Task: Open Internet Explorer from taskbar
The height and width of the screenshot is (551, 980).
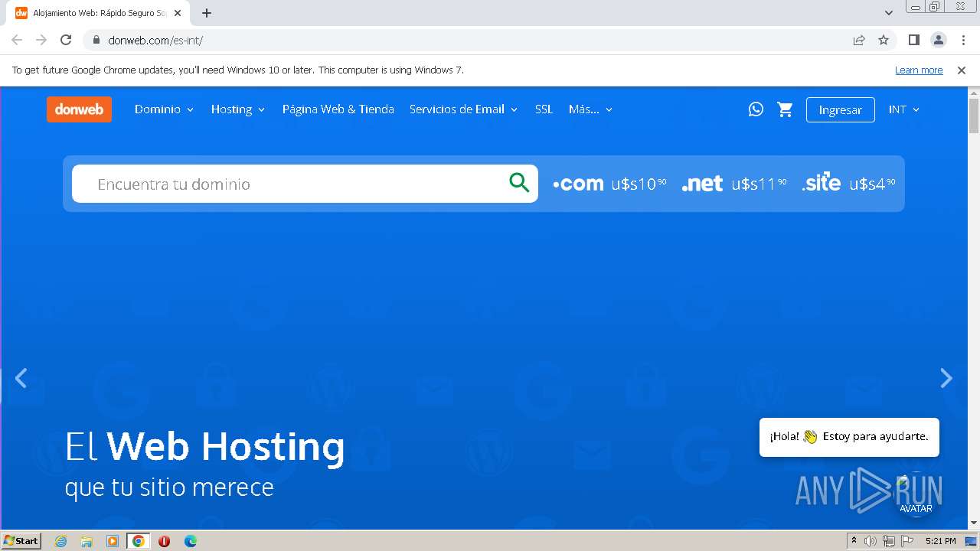Action: pyautogui.click(x=61, y=541)
